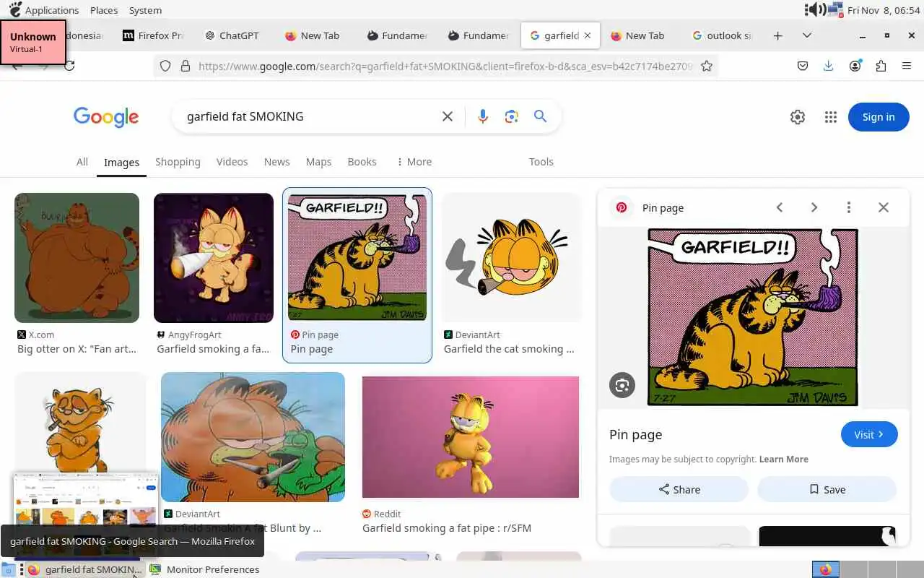The height and width of the screenshot is (578, 924).
Task: Open Firefox downloads panel
Action: tap(828, 66)
